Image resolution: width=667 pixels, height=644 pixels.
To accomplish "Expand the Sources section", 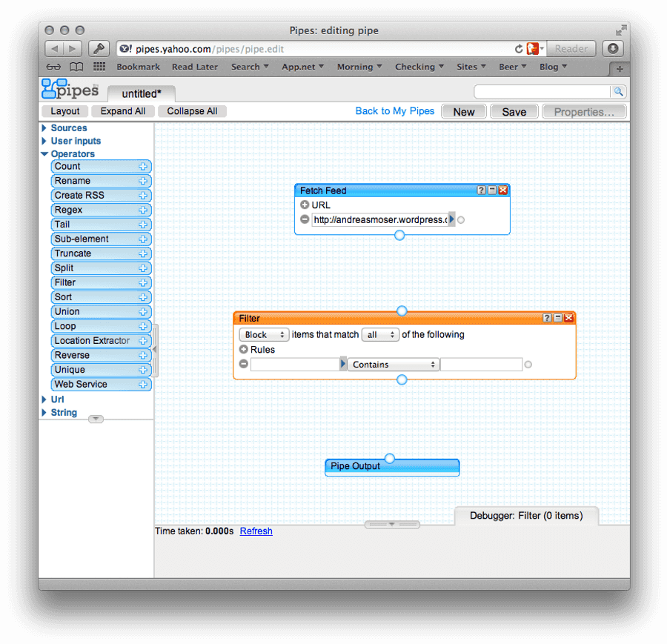I will point(44,128).
